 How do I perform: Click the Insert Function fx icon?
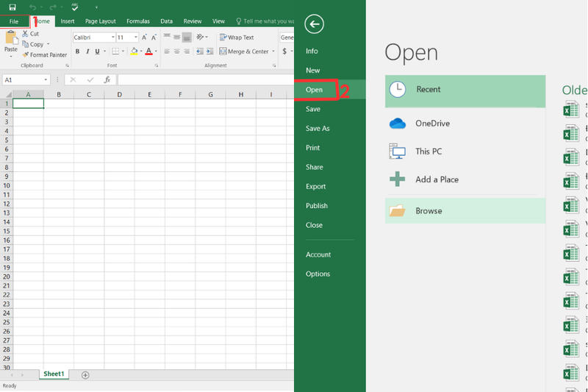click(x=107, y=80)
